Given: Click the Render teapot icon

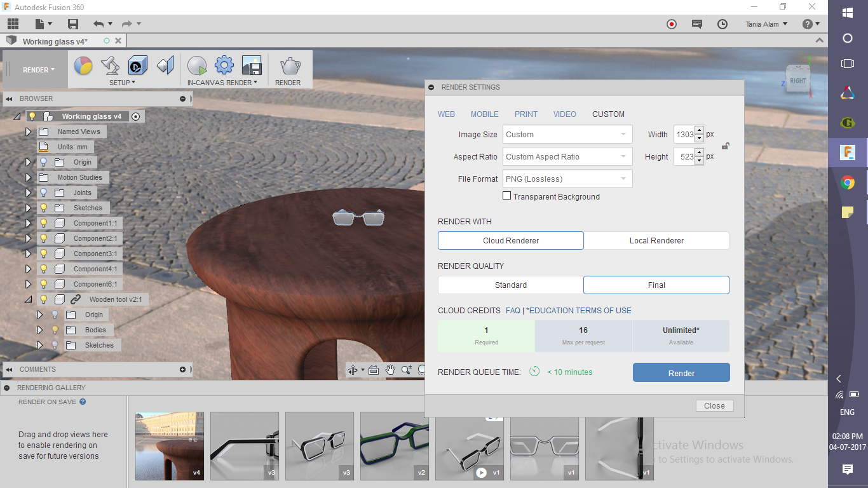Looking at the screenshot, I should tap(290, 65).
